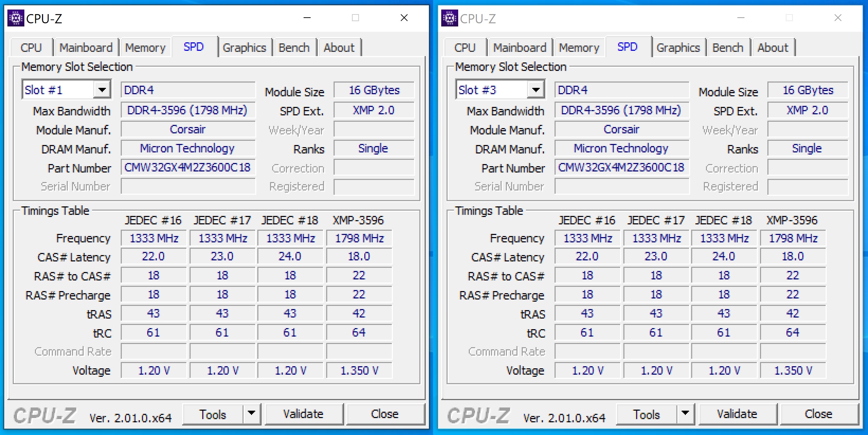Minimize the right CPU-Z window
This screenshot has width=868, height=435.
coord(741,18)
